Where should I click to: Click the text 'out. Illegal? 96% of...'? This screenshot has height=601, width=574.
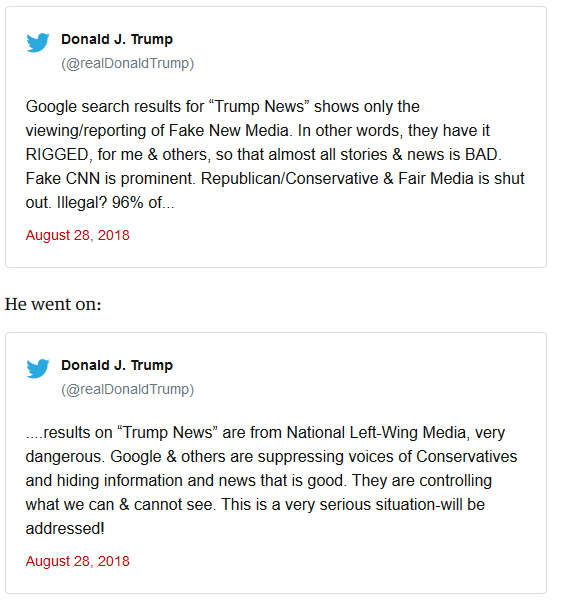(x=100, y=203)
